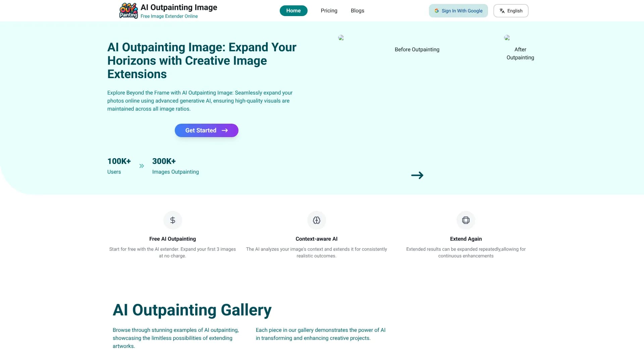Click the brain icon for Context-aware AI
The width and height of the screenshot is (644, 362).
coord(316,220)
